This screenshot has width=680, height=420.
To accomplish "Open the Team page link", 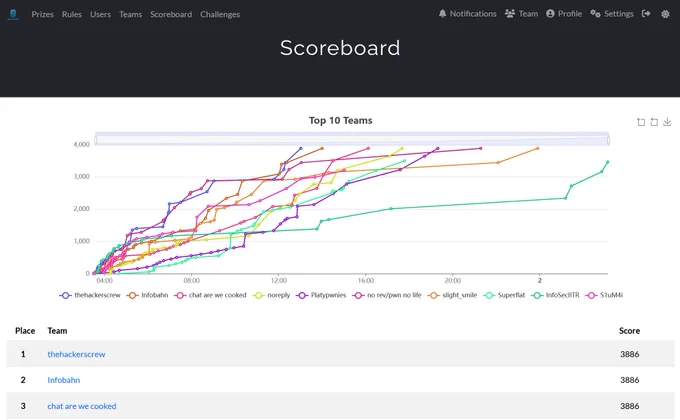I will [x=521, y=14].
